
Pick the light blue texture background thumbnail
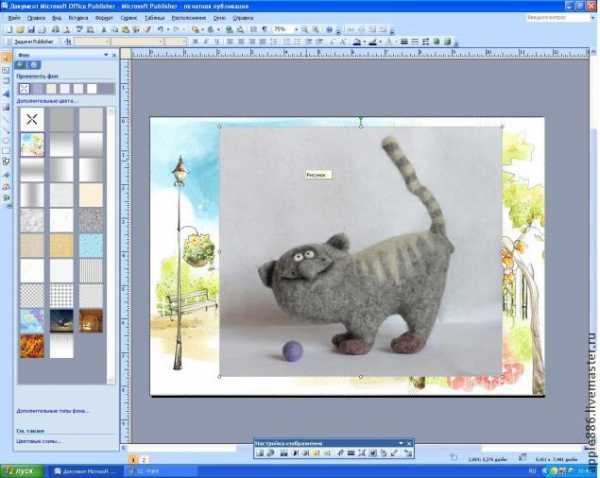point(91,245)
